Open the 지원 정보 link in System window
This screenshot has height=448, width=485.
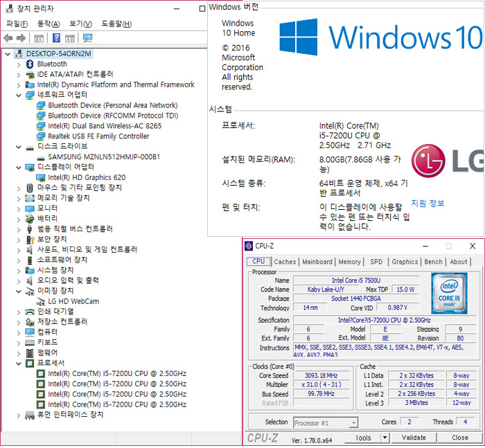(x=427, y=203)
